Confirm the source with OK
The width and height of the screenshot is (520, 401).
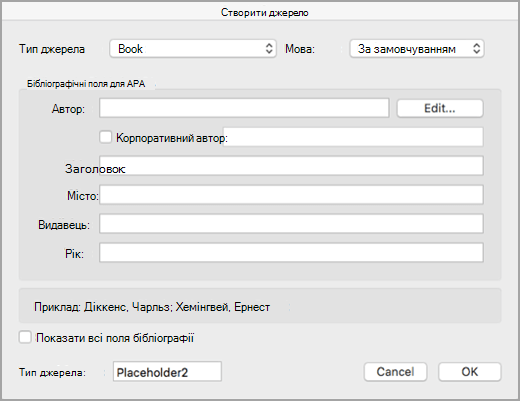(x=469, y=372)
